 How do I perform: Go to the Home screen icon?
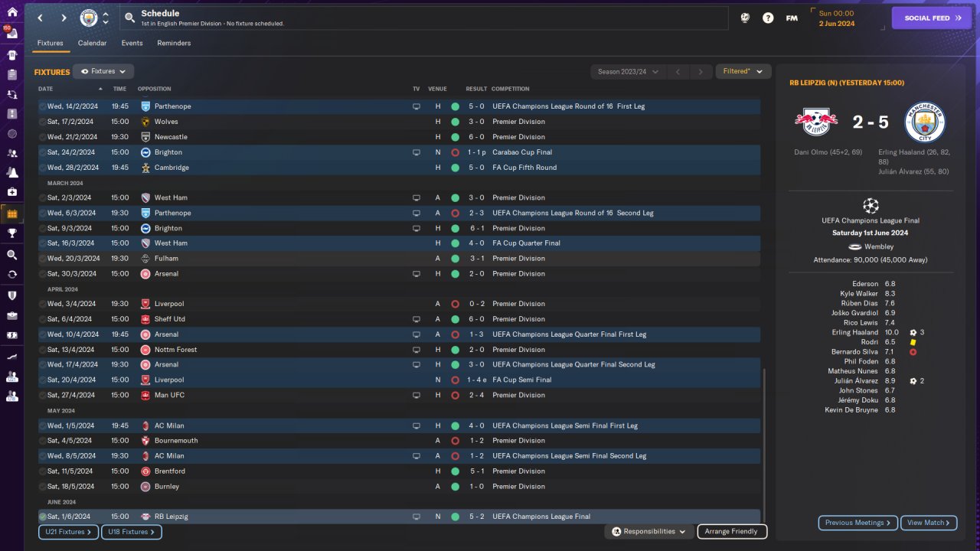pos(11,12)
